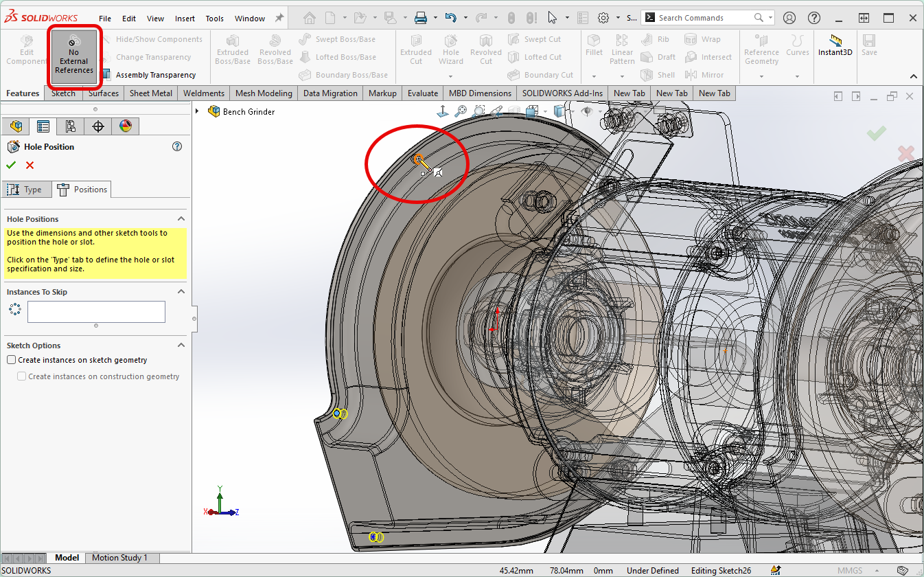Switch to the Sheet Metal tab
Viewport: 924px width, 577px height.
[x=150, y=93]
